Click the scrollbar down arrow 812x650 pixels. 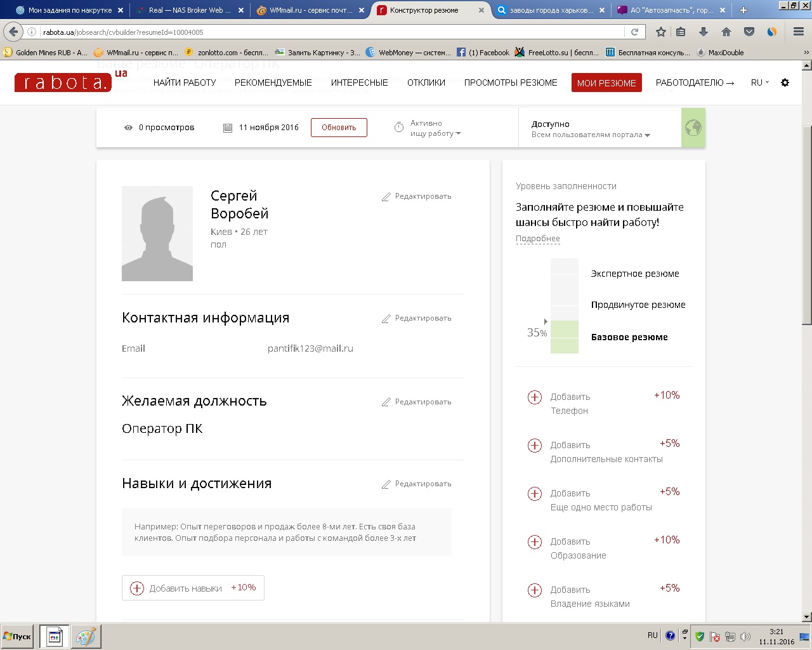click(x=807, y=617)
